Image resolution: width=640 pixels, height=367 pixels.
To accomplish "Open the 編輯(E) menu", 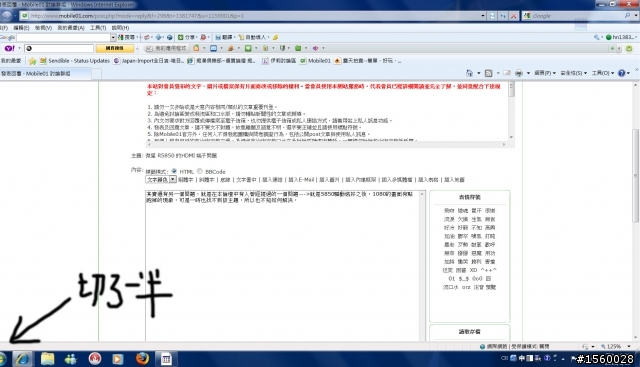I will coord(21,28).
